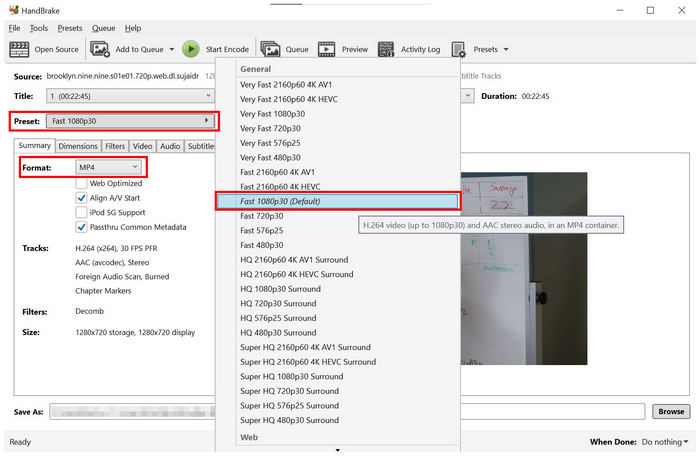This screenshot has width=700, height=456.
Task: Open the Tools menu
Action: [x=38, y=28]
